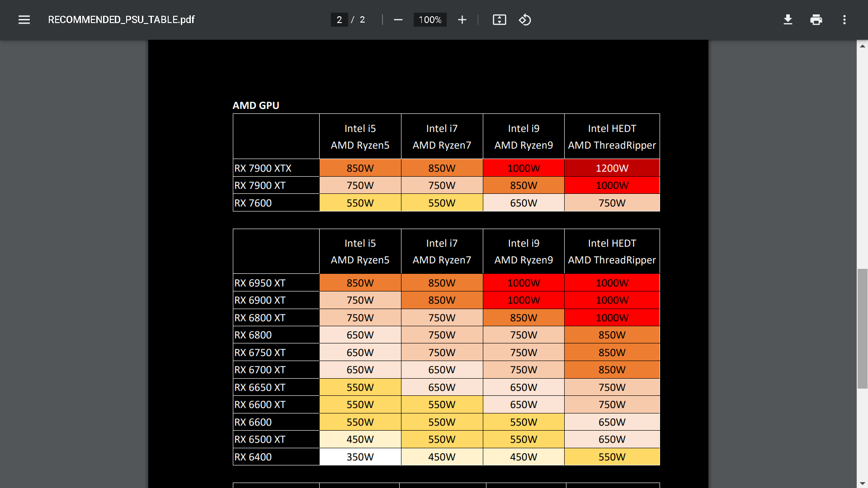Click RX 6950 XT ThreadRipper 1000W cell

click(612, 283)
